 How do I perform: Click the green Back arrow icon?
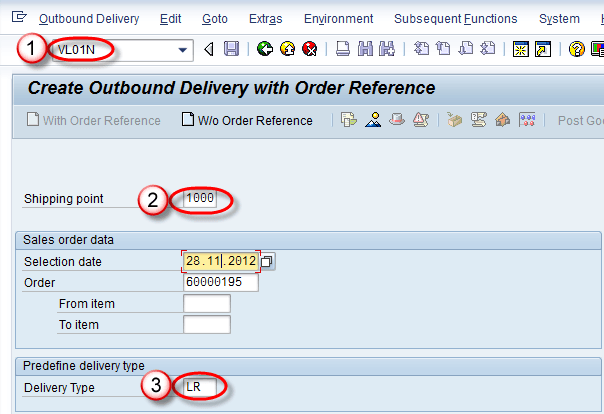click(264, 49)
